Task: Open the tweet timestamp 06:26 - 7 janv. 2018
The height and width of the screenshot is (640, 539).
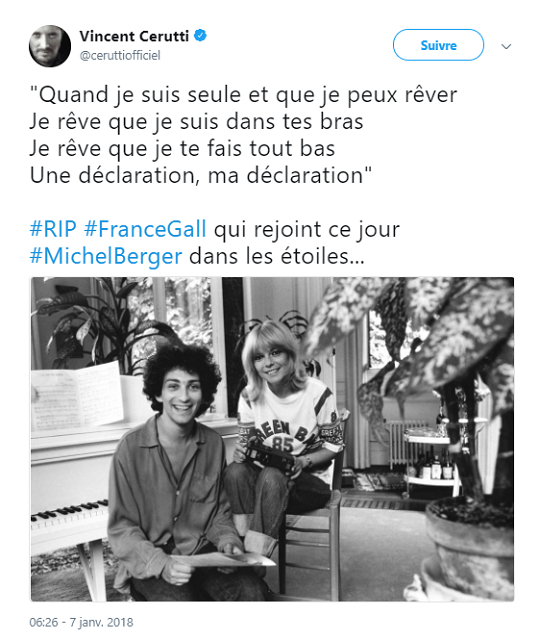Action: 81,622
